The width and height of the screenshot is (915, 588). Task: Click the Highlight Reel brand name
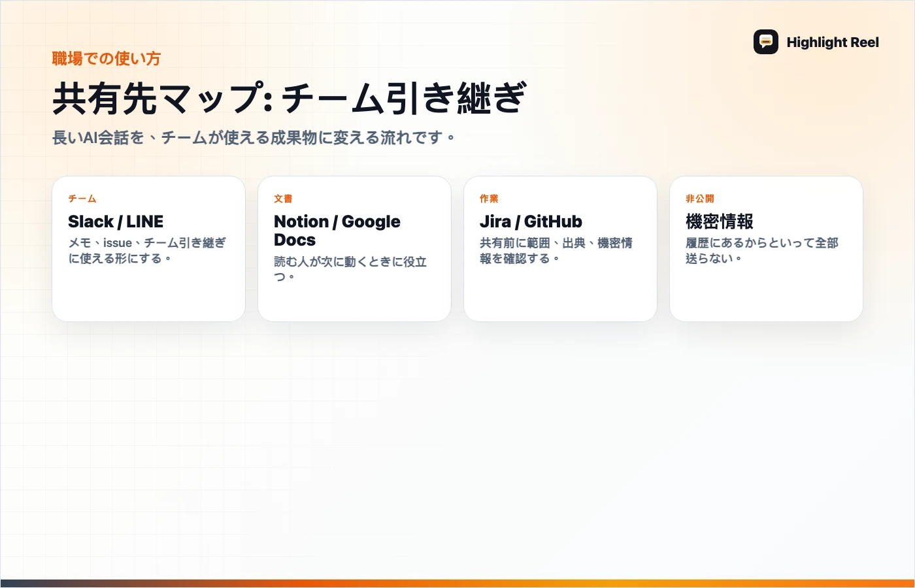pos(833,42)
